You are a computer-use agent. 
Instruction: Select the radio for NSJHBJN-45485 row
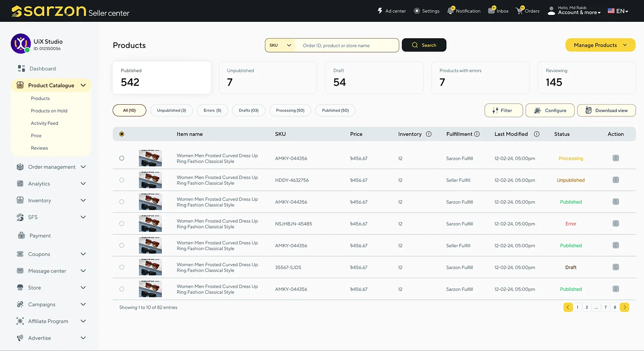click(x=122, y=223)
